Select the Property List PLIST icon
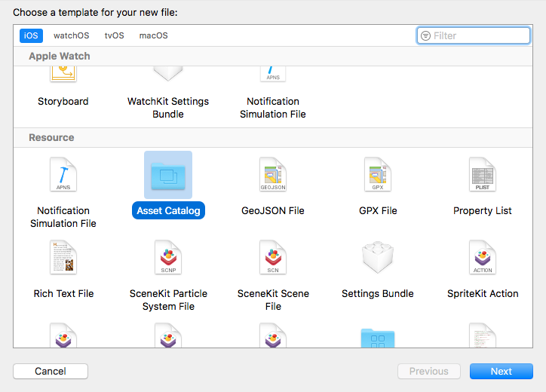This screenshot has height=392, width=546. [x=483, y=174]
